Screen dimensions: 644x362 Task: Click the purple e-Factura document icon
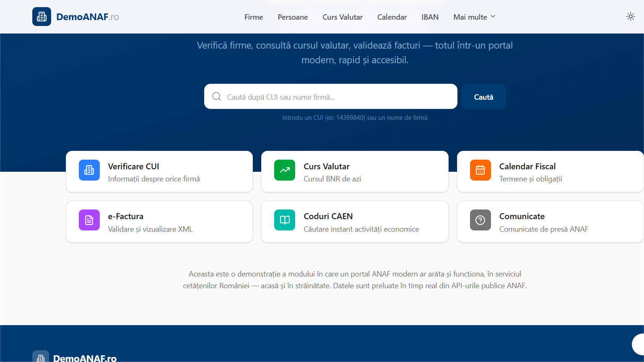coord(89,220)
